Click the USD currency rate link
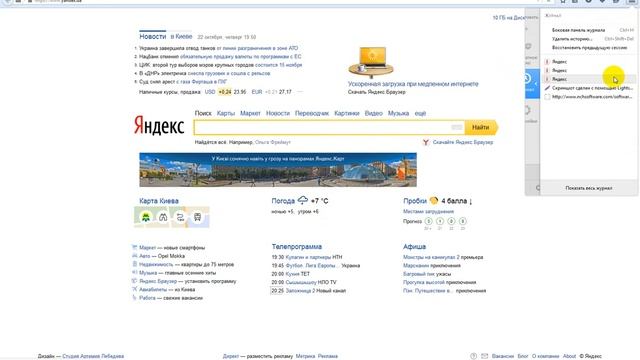The height and width of the screenshot is (360, 640). click(210, 92)
